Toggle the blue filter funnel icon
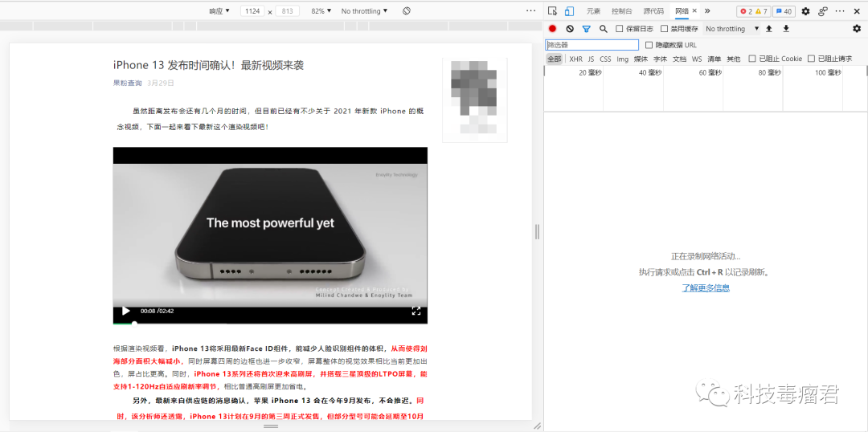Image resolution: width=868 pixels, height=432 pixels. [586, 29]
